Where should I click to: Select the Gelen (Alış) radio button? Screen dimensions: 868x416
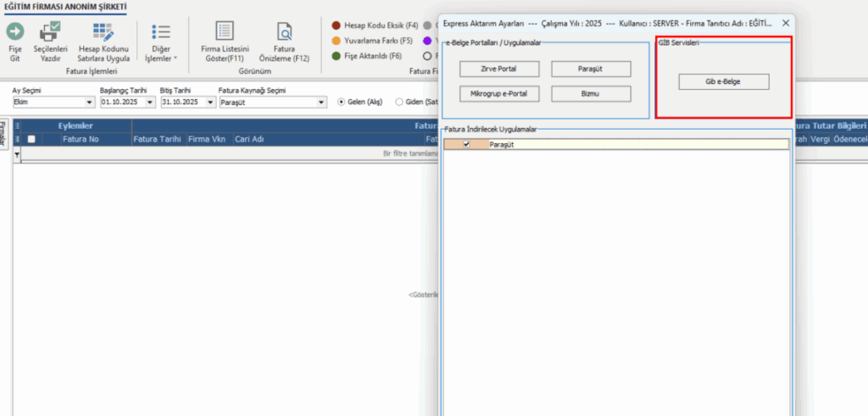coord(341,102)
